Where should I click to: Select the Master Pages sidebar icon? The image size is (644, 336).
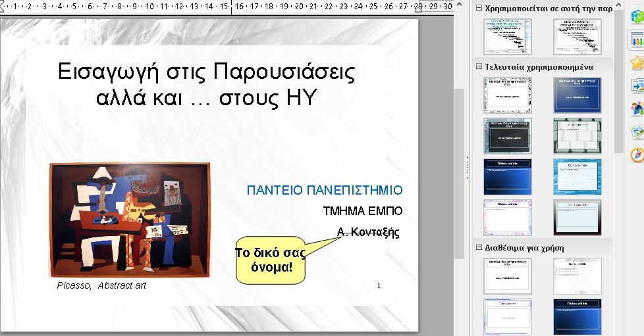tap(637, 40)
